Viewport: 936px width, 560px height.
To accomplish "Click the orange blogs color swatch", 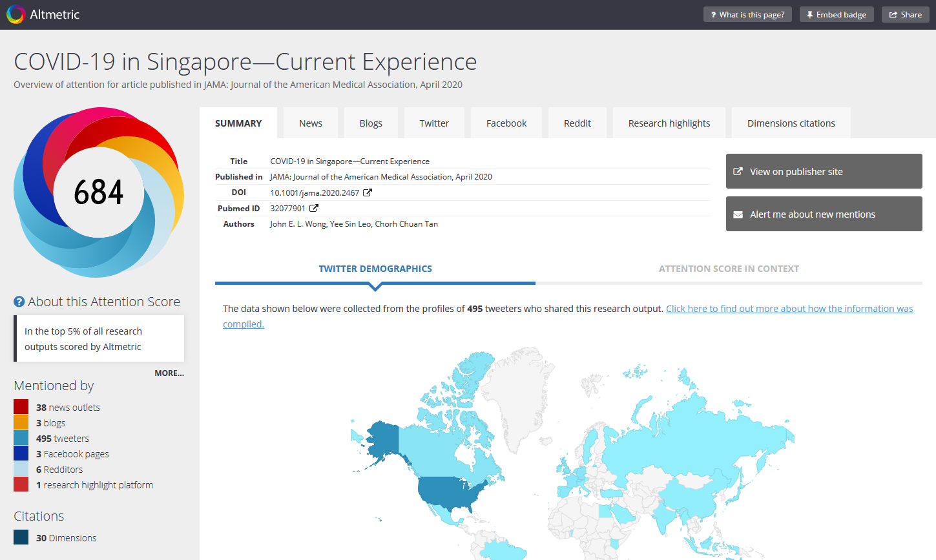I will point(21,422).
